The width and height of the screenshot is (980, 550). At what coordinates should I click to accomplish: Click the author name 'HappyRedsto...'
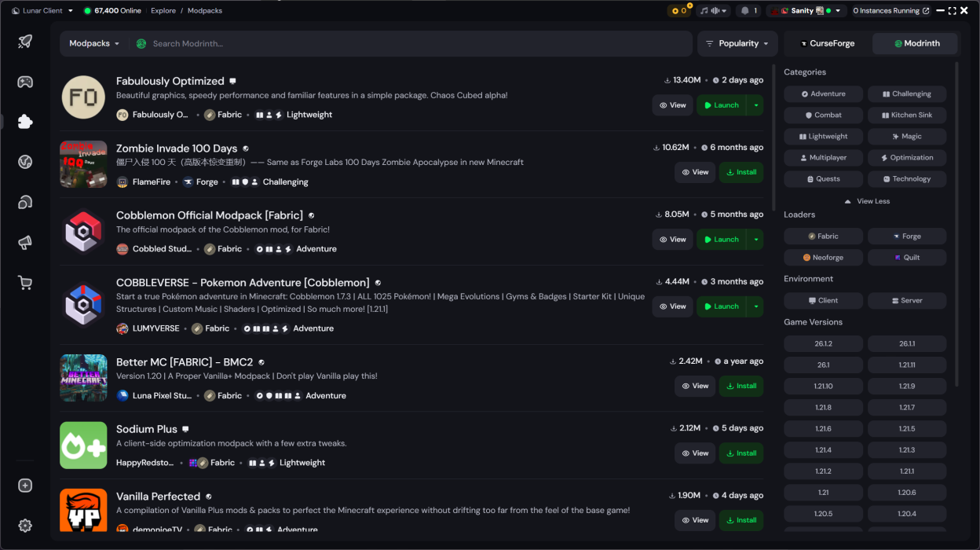coord(146,463)
